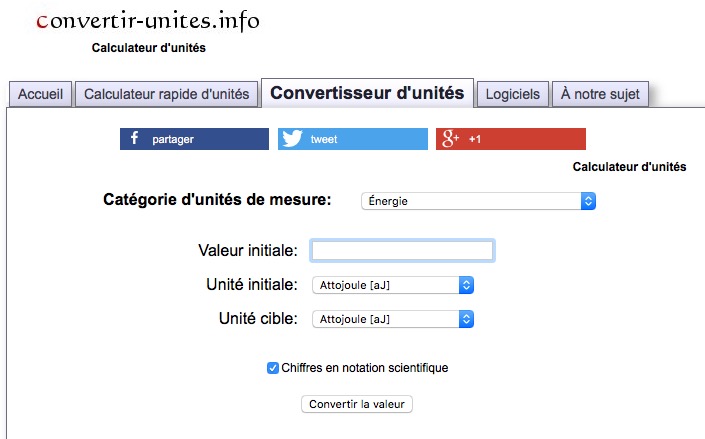The height and width of the screenshot is (439, 705).
Task: Expand the 'Unité initiale' dropdown
Action: [x=392, y=285]
